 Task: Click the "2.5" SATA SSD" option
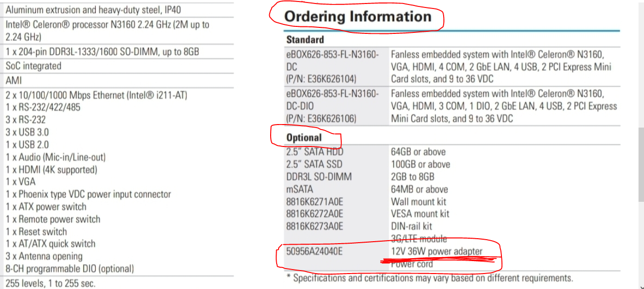pyautogui.click(x=314, y=164)
